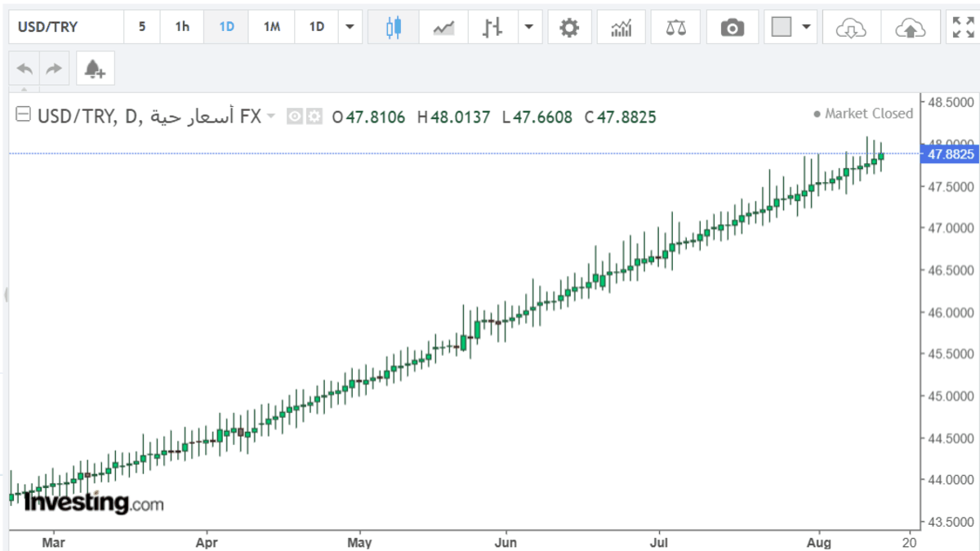Viewport: 980px width, 551px height.
Task: Switch to the 1h timeframe
Action: [182, 27]
